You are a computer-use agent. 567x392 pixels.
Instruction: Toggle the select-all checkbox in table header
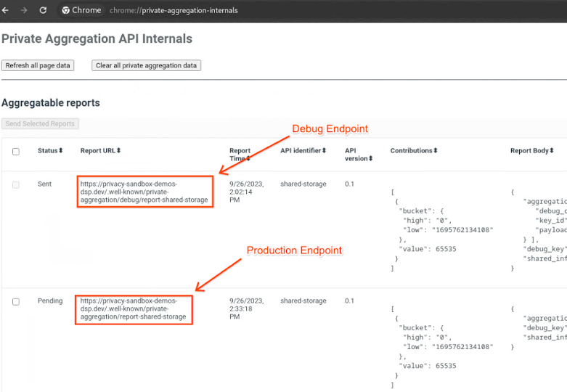click(16, 151)
